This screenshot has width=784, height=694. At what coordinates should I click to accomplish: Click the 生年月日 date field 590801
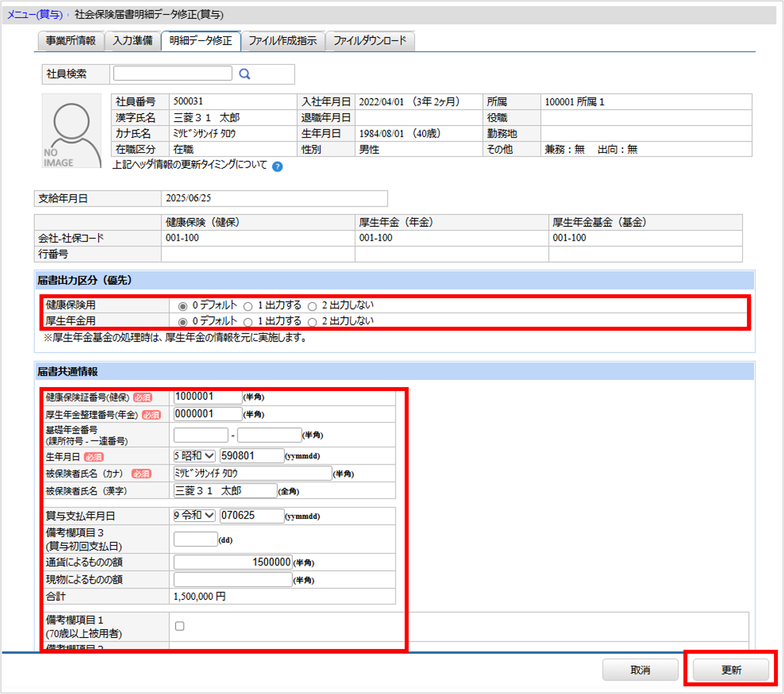(252, 456)
